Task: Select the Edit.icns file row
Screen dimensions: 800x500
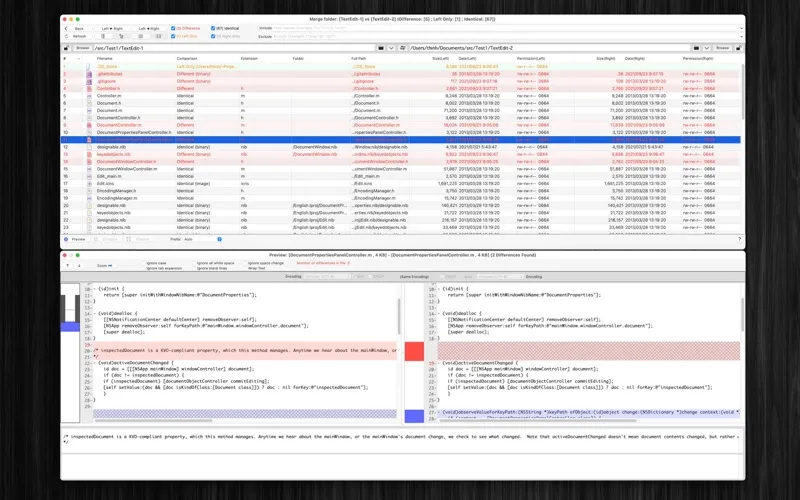Action: click(x=401, y=184)
